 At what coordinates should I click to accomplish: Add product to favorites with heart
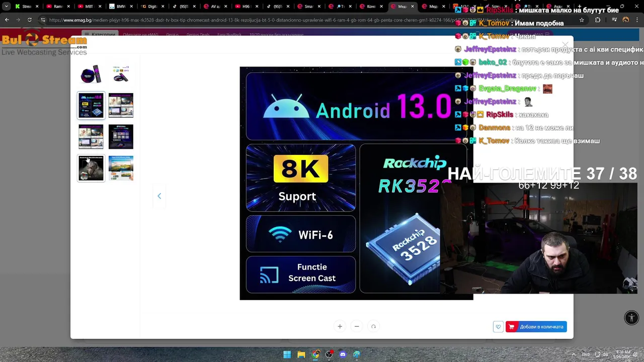click(x=498, y=327)
